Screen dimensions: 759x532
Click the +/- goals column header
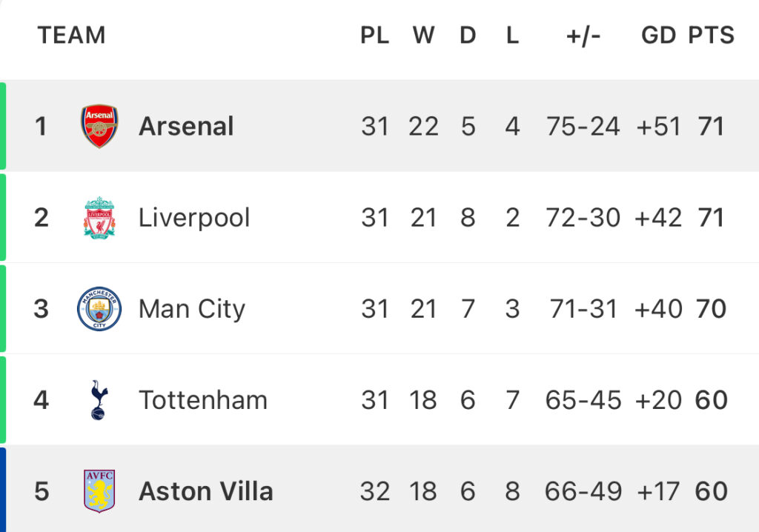pos(583,36)
